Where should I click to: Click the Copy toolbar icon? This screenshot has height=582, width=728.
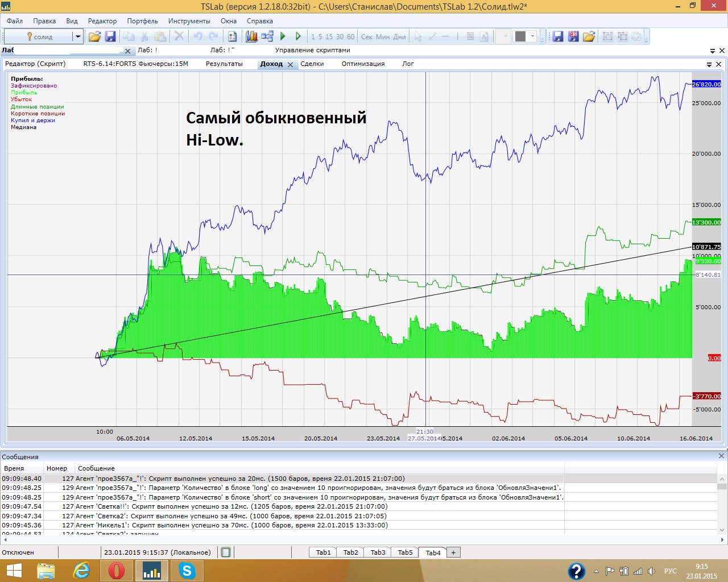pyautogui.click(x=129, y=36)
